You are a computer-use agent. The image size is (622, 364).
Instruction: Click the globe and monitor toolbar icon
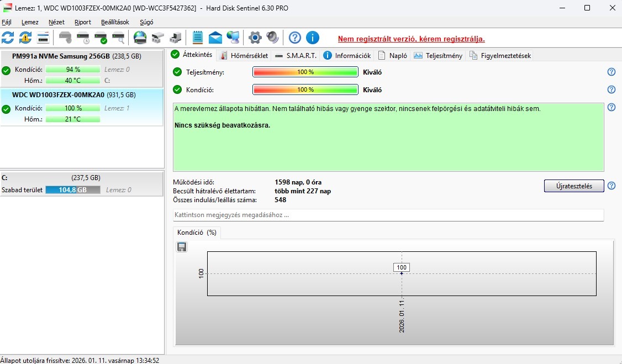point(233,38)
